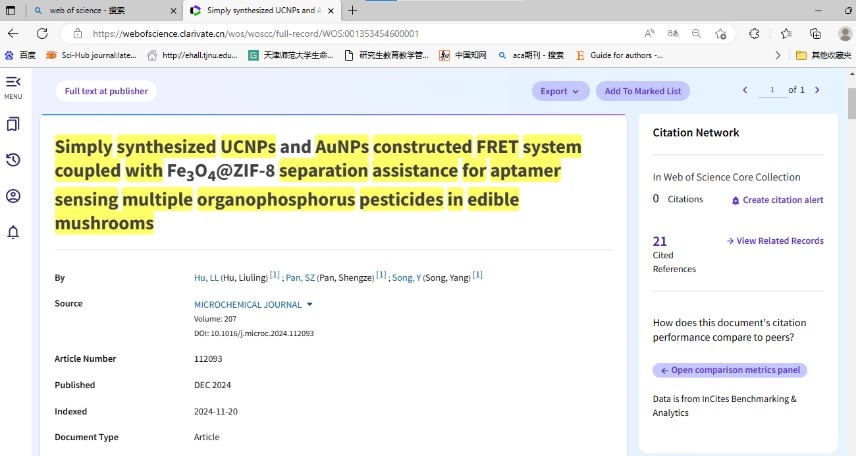This screenshot has width=856, height=456.
Task: Close the Simply synthesized UCNPs tab
Action: [x=331, y=10]
